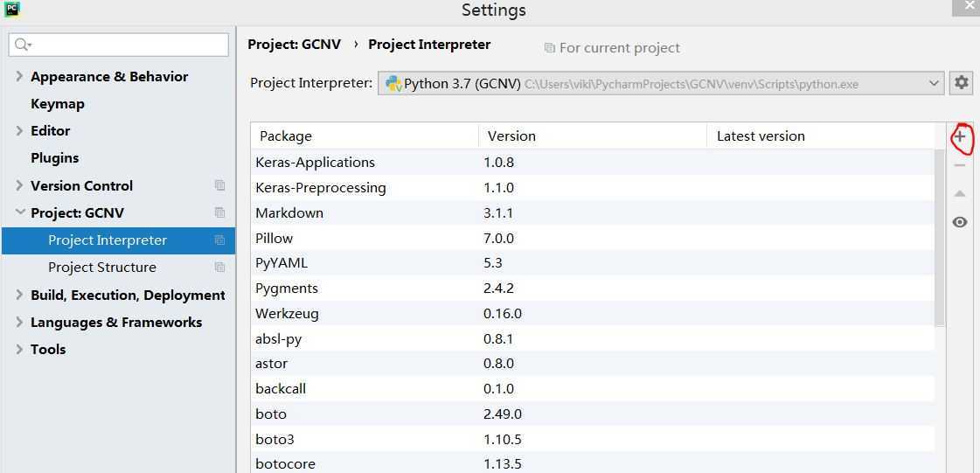Screen dimensions: 980x473
Task: Click the PyCharm logo in title bar
Action: [x=11, y=10]
